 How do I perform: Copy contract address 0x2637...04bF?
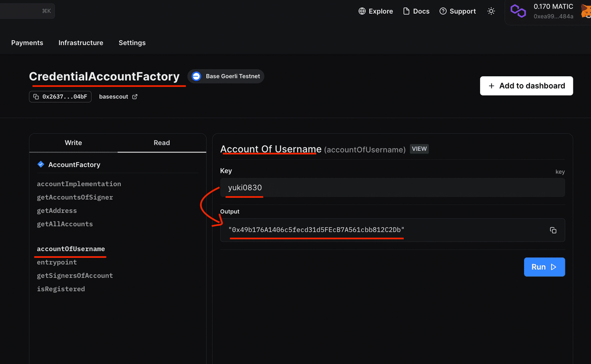click(x=60, y=97)
